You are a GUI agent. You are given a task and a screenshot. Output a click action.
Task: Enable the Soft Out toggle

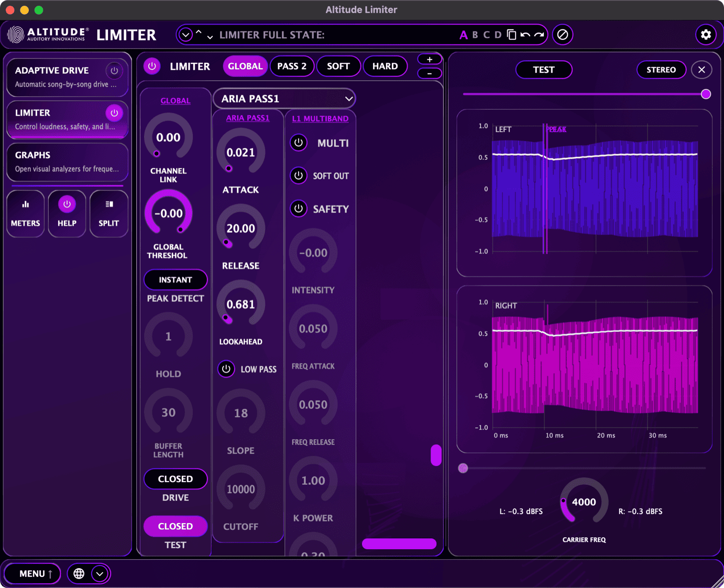(x=299, y=176)
